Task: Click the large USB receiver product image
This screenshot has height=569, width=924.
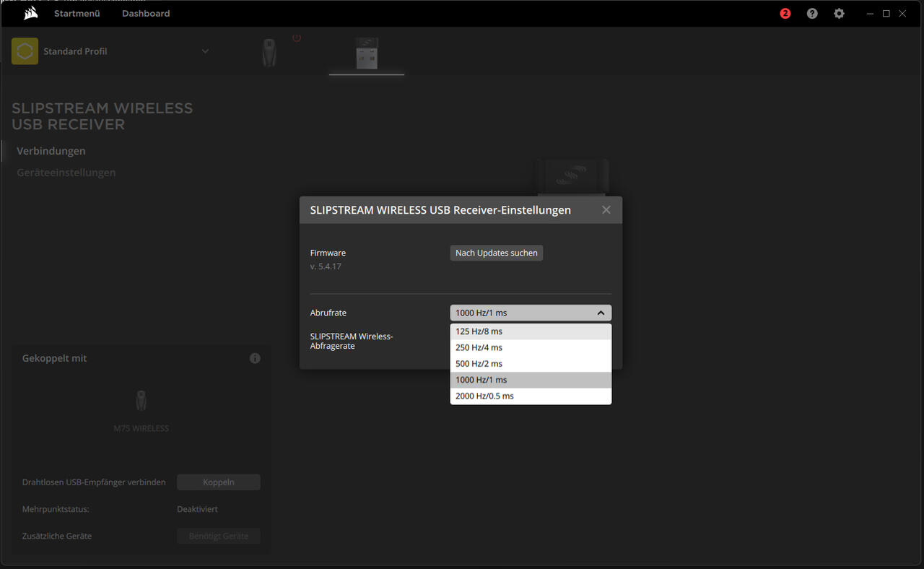Action: click(x=572, y=178)
